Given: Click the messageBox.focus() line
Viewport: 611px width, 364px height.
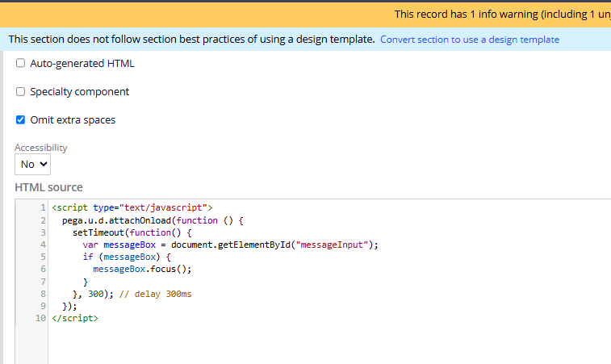Looking at the screenshot, I should [142, 269].
